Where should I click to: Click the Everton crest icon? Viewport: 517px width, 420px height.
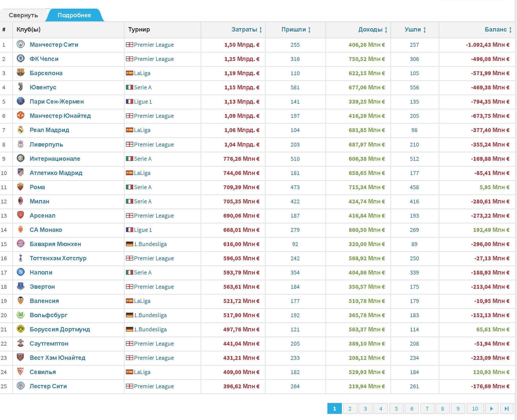click(21, 286)
